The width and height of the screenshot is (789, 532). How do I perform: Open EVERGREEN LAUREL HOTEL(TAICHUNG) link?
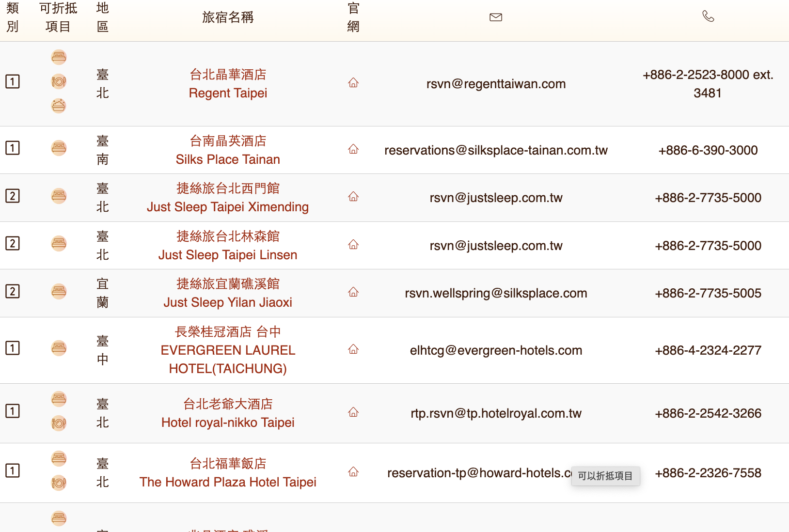tap(228, 350)
